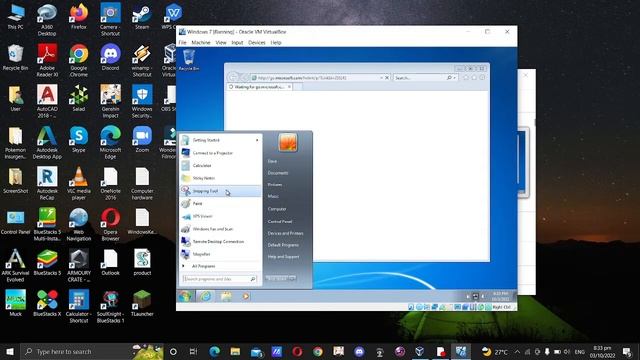Screen dimensions: 640x360
Task: Select Snipping Tool in the Start menu
Action: click(220, 191)
